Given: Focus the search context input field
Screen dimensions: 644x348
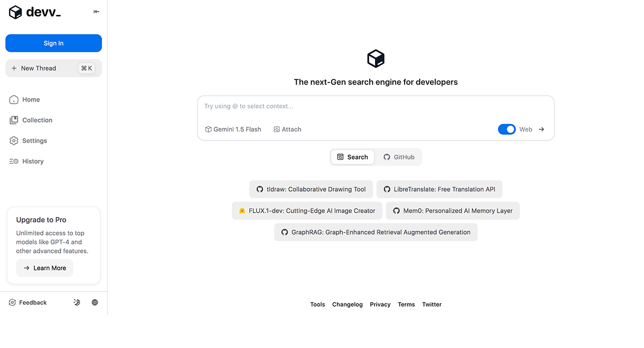Looking at the screenshot, I should [x=376, y=106].
